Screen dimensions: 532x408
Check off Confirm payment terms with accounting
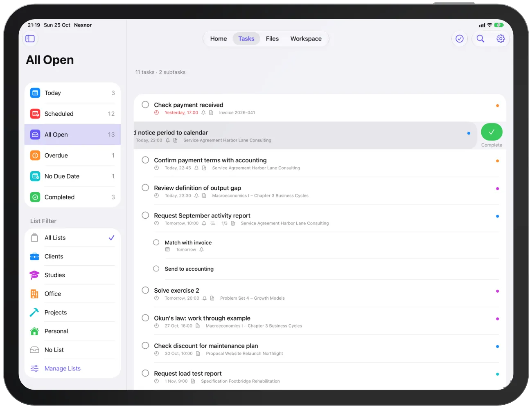(145, 160)
